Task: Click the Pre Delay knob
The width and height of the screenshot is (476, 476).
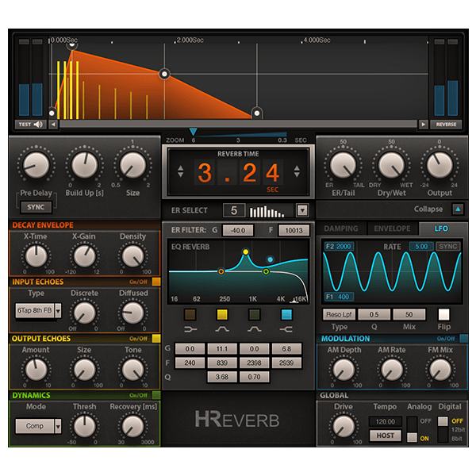Action: pyautogui.click(x=36, y=165)
